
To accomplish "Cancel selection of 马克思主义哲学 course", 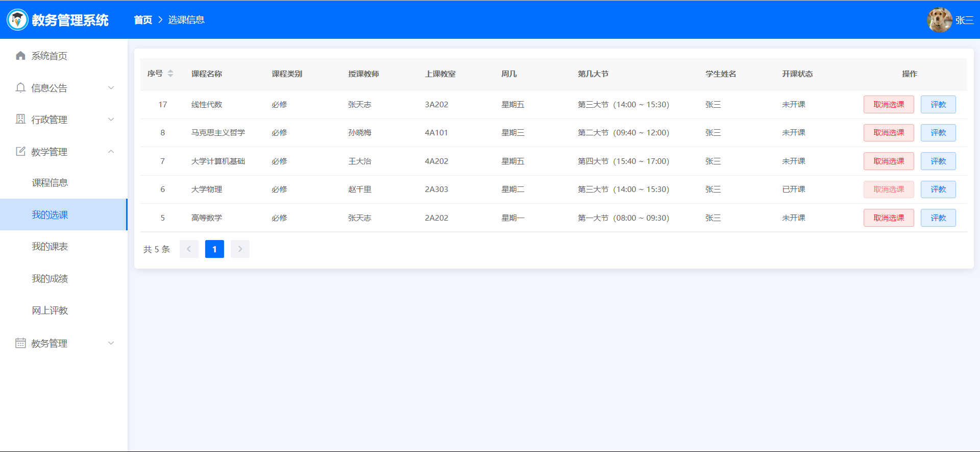I will point(889,133).
